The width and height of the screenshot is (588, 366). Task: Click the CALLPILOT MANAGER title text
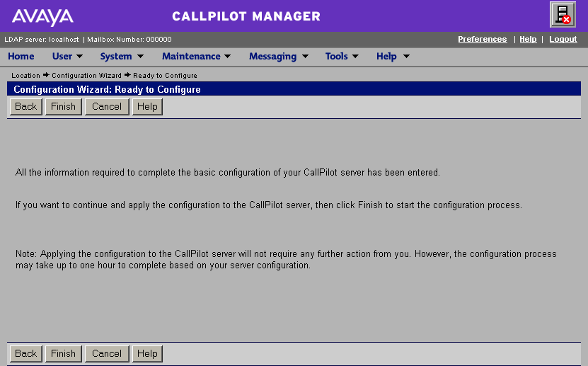pyautogui.click(x=246, y=16)
